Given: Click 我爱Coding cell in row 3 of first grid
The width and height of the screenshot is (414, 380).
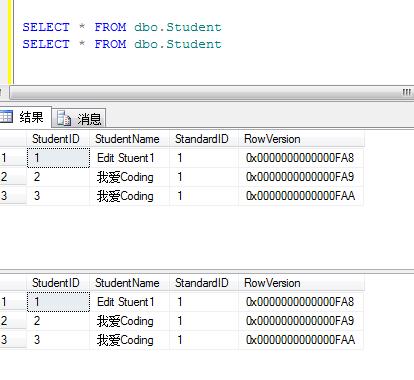Looking at the screenshot, I should coord(130,196).
